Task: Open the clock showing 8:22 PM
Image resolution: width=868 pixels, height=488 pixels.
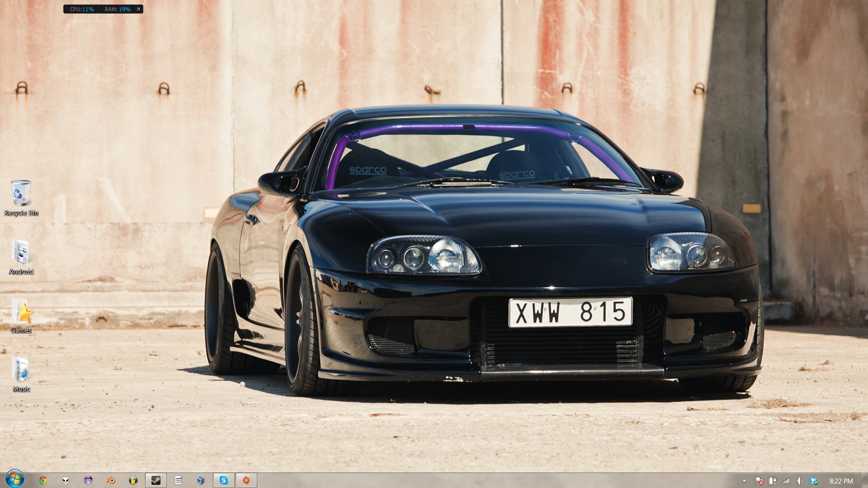Action: [x=841, y=481]
